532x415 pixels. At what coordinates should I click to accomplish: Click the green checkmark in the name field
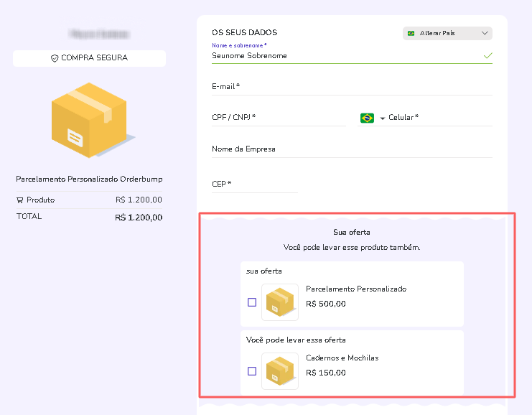click(x=488, y=55)
